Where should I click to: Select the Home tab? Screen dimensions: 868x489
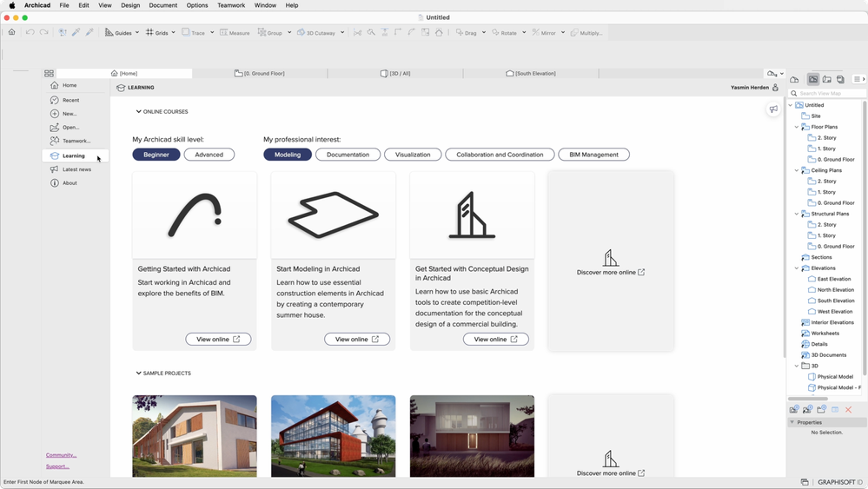[x=124, y=73]
